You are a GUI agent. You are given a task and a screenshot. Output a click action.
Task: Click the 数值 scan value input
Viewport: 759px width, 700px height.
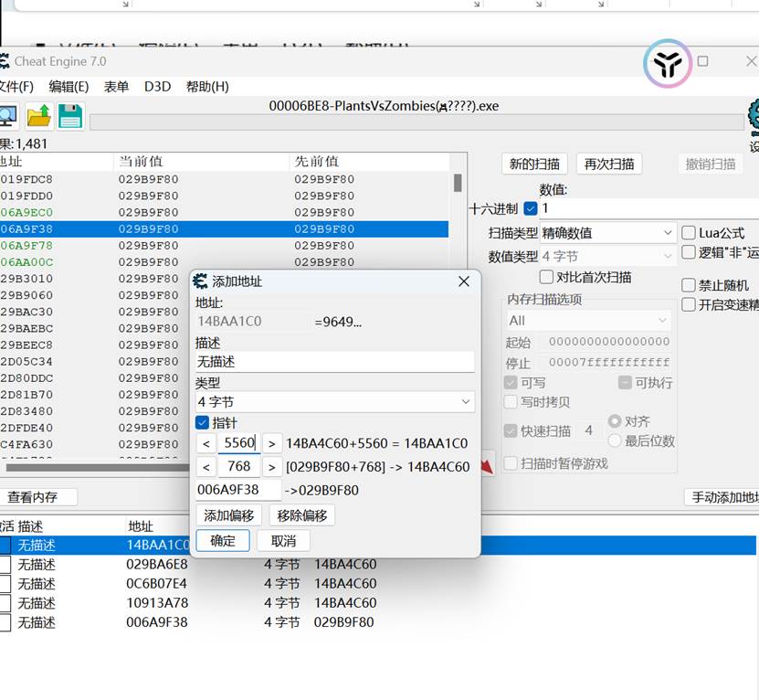point(648,208)
